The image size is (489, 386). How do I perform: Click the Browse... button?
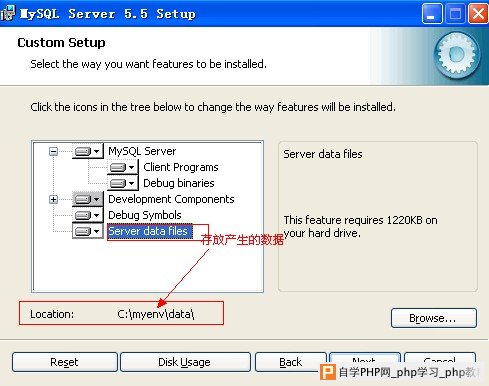click(434, 318)
